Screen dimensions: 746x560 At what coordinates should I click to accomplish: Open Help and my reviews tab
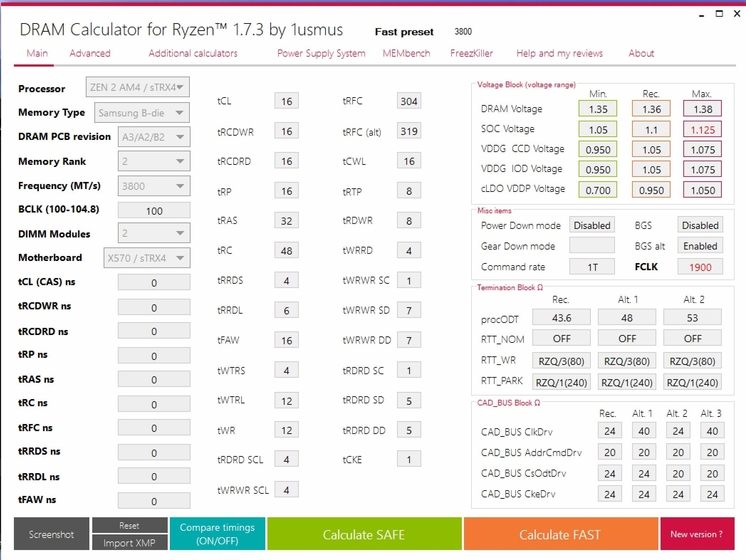pos(559,53)
